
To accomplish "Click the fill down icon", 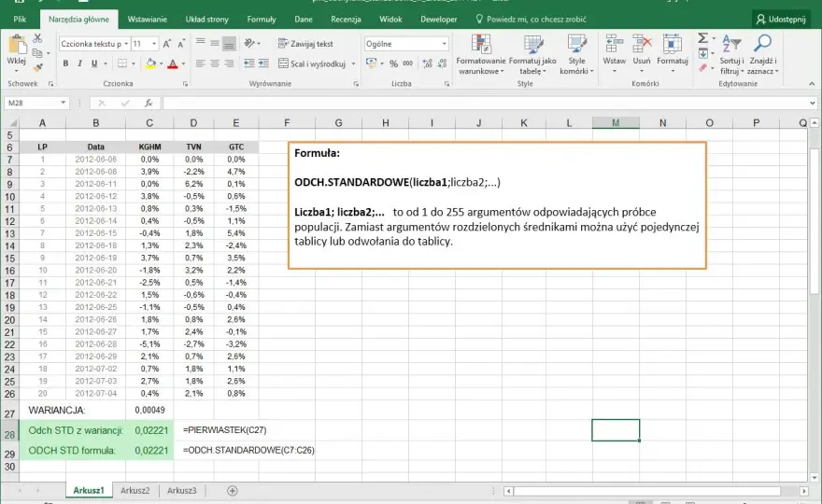I will [x=703, y=53].
